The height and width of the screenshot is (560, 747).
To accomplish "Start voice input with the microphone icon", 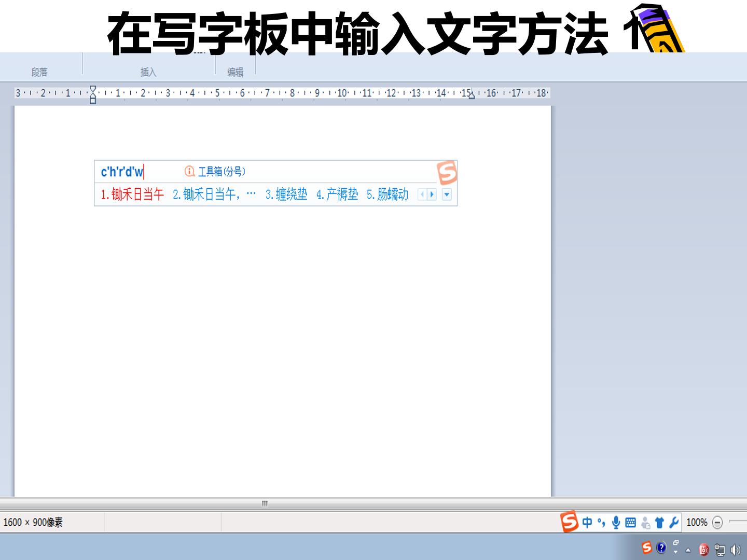I will click(x=616, y=522).
